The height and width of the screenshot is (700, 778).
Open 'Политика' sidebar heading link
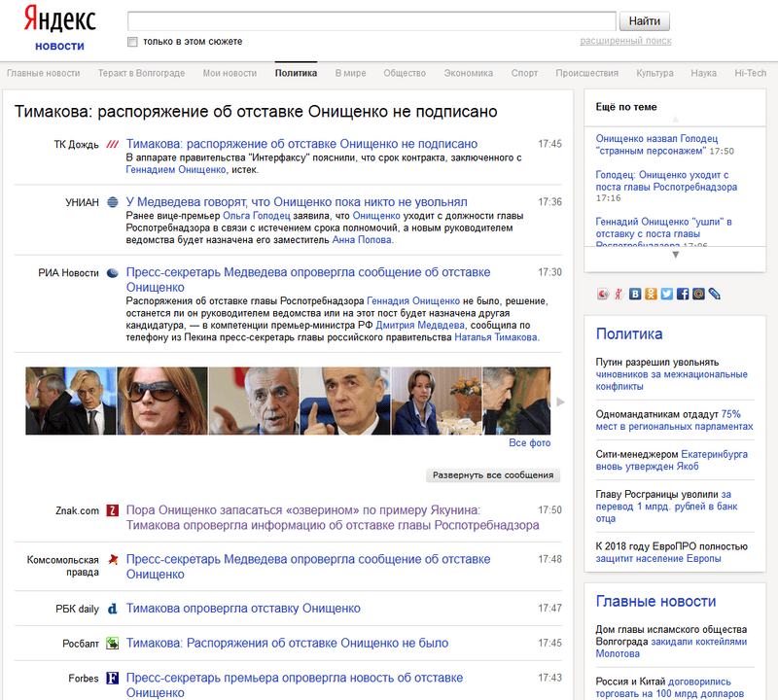pos(629,333)
